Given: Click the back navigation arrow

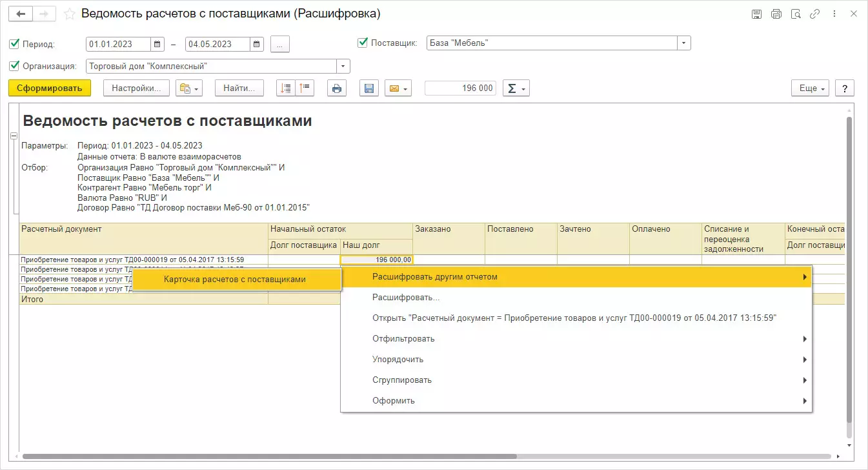Looking at the screenshot, I should coord(21,14).
